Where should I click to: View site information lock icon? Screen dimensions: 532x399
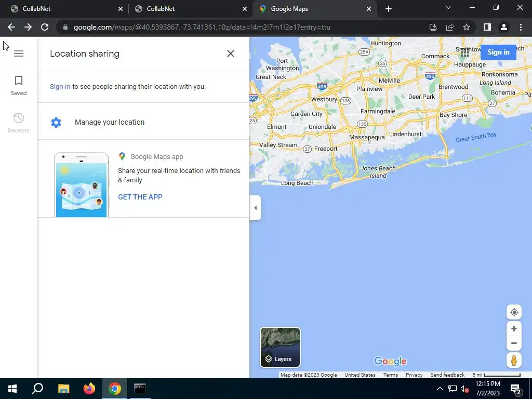tap(65, 27)
